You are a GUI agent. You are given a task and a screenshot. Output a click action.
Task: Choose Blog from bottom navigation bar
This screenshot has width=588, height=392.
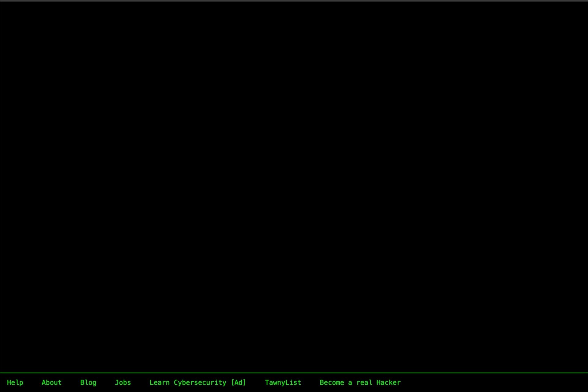(x=88, y=383)
